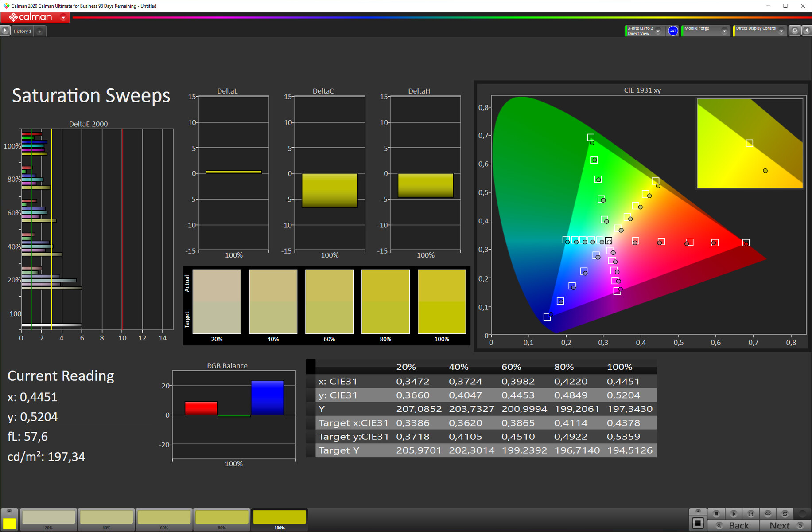Open the Direct Display Control dropdown

coord(781,31)
